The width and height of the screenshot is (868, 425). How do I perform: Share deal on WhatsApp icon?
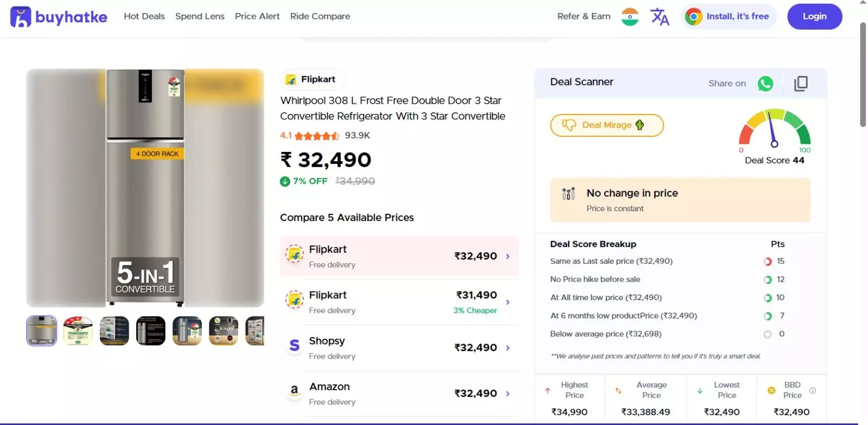765,84
